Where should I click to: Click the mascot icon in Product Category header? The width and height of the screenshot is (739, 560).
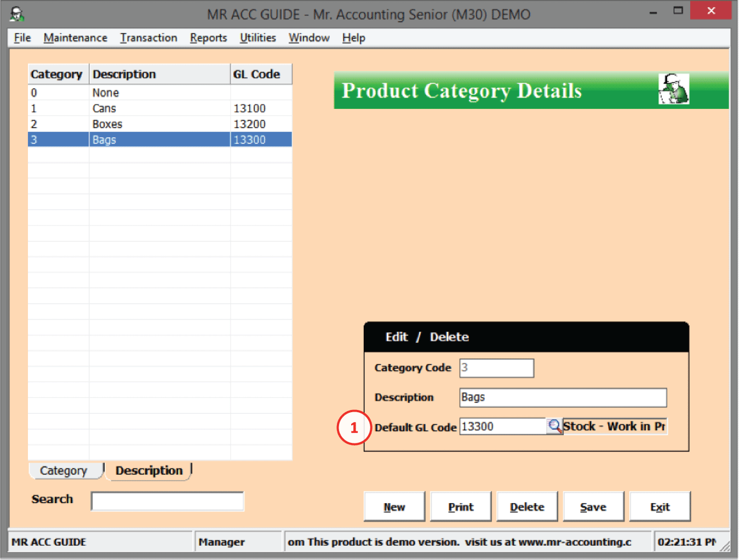coord(673,89)
